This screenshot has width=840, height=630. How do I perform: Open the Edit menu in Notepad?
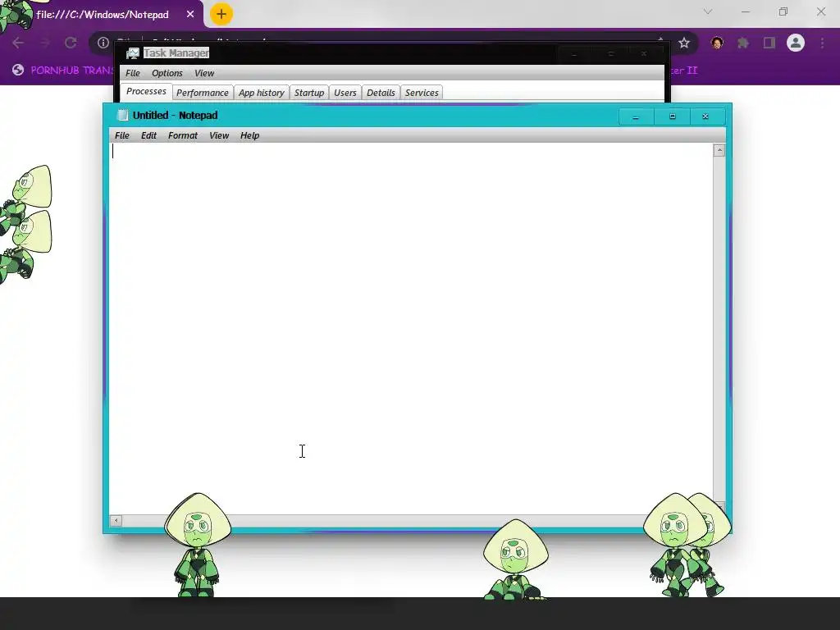click(148, 135)
